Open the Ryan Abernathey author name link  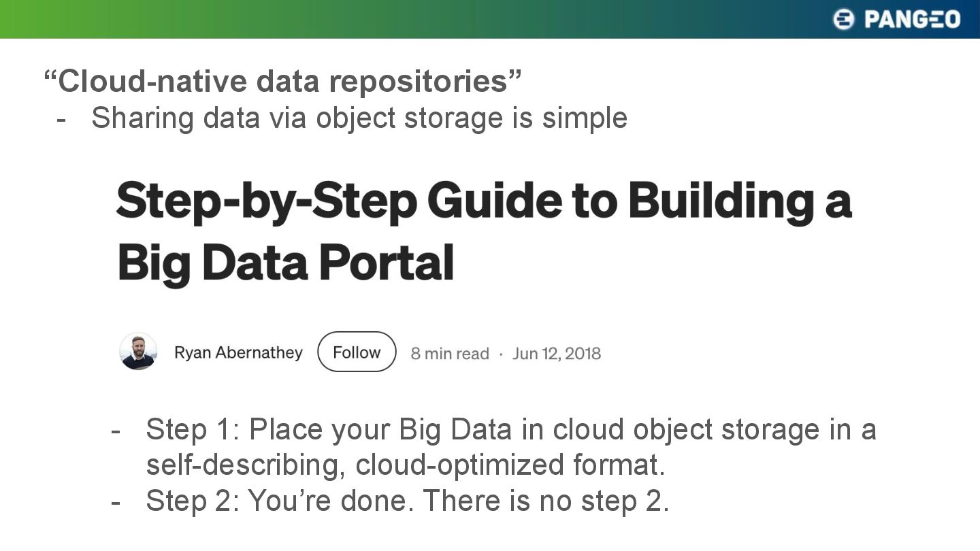(238, 352)
